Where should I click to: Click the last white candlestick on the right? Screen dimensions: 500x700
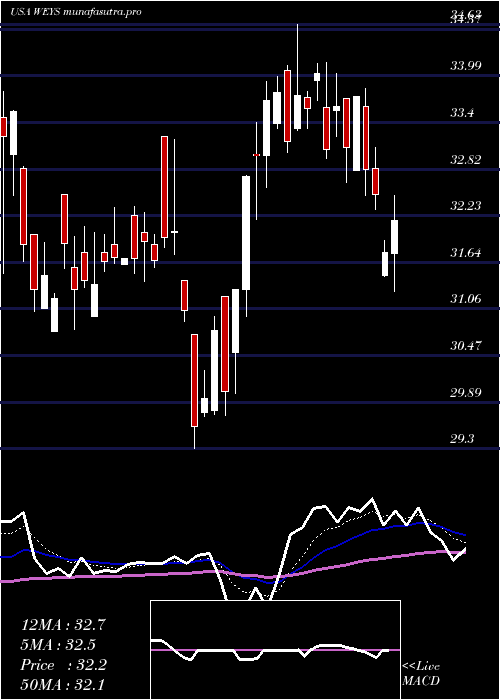(394, 237)
